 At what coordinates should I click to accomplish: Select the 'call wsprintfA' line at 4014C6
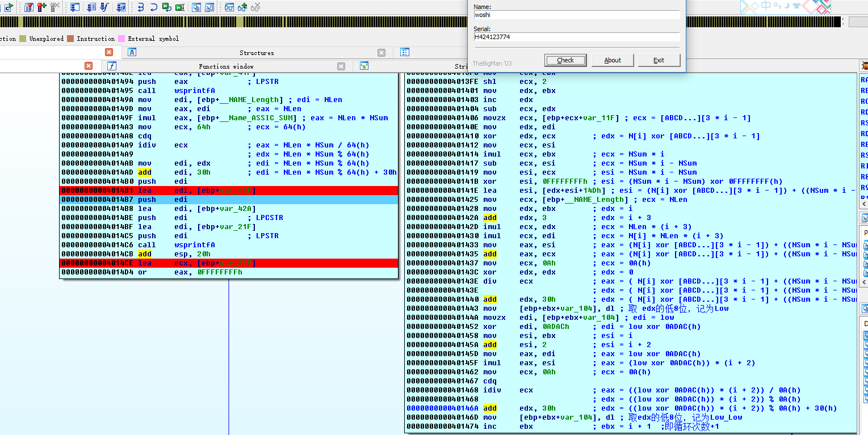pyautogui.click(x=229, y=245)
